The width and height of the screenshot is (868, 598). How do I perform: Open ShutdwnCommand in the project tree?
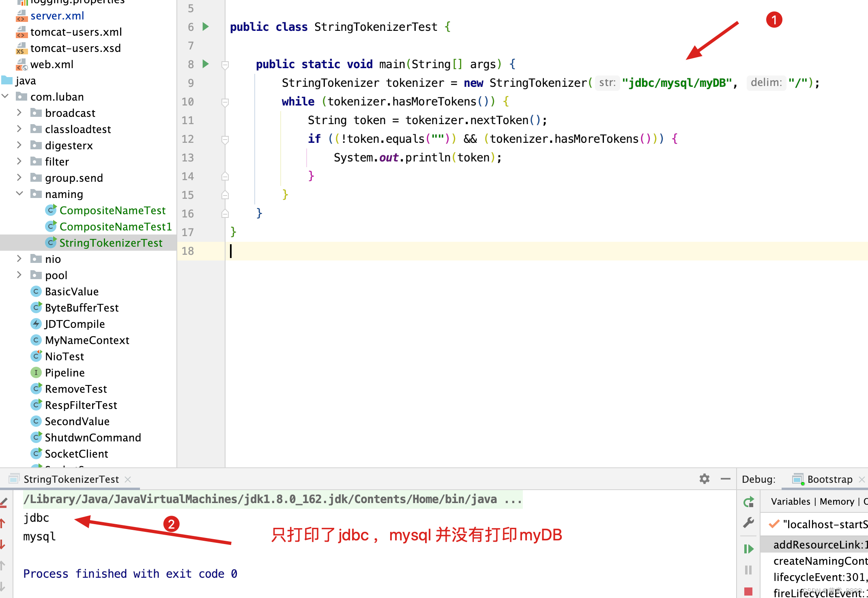coord(93,437)
